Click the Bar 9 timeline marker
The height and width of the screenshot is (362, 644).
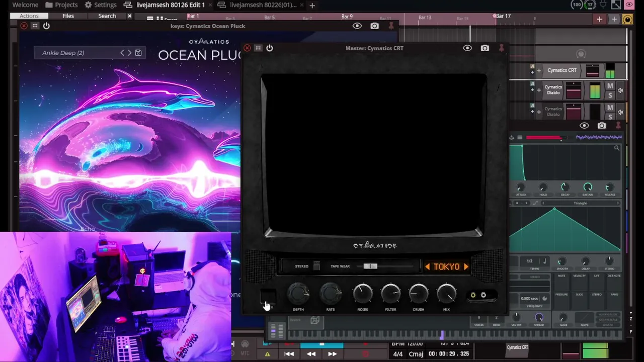point(347,17)
